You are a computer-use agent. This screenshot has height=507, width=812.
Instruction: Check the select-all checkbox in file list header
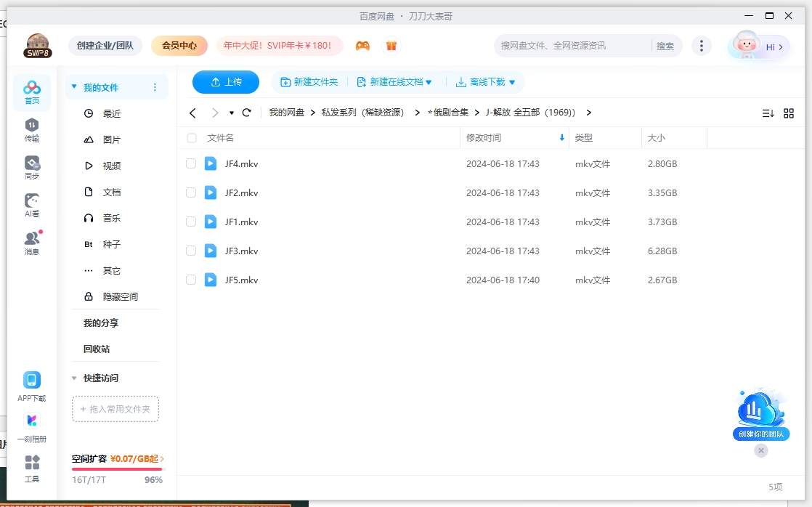[x=191, y=137]
